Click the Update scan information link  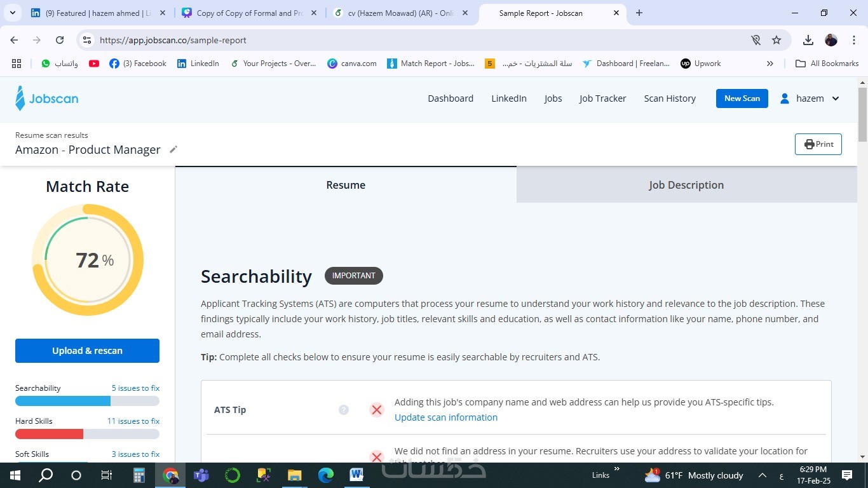tap(446, 417)
